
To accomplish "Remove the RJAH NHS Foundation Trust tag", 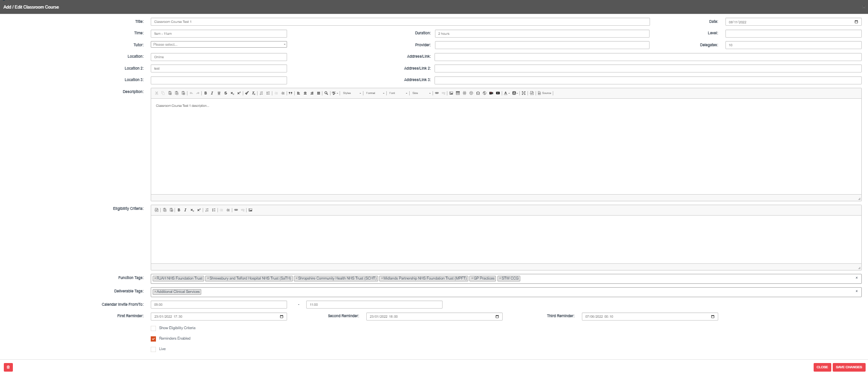I will 155,279.
